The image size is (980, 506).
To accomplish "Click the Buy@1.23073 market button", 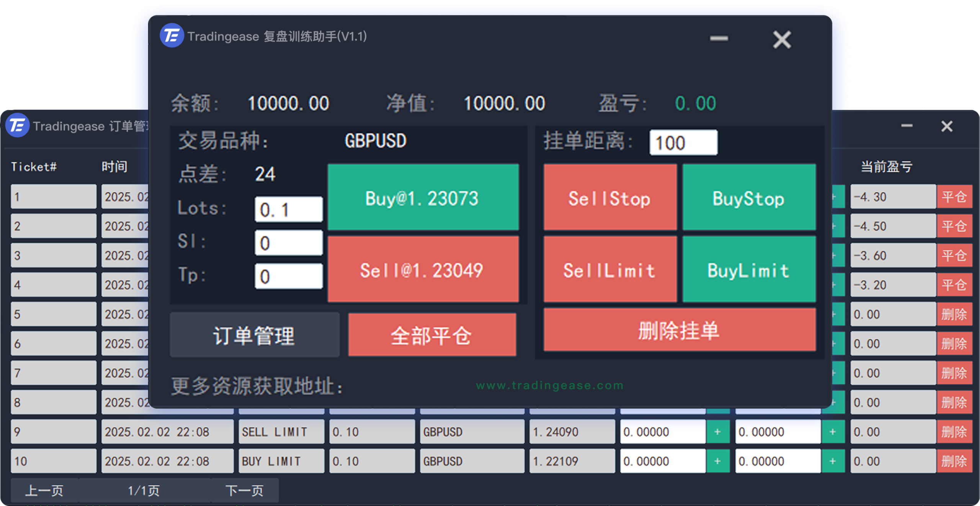I will pos(423,198).
